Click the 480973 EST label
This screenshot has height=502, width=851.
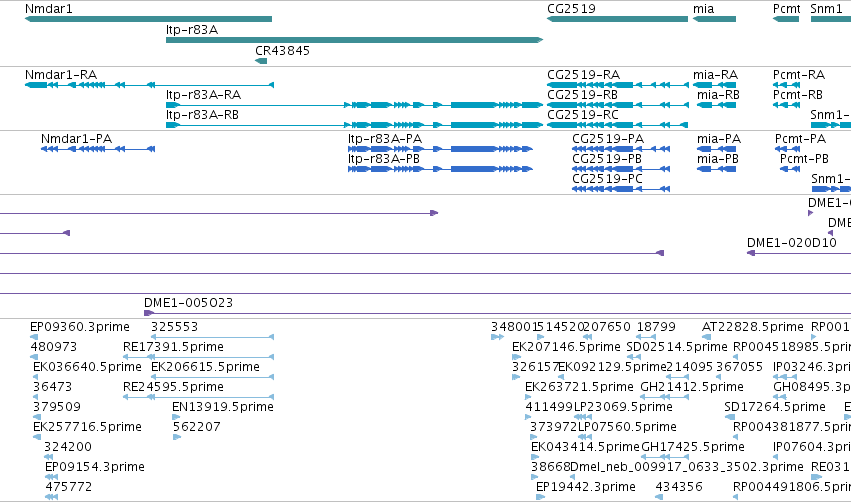[54, 347]
